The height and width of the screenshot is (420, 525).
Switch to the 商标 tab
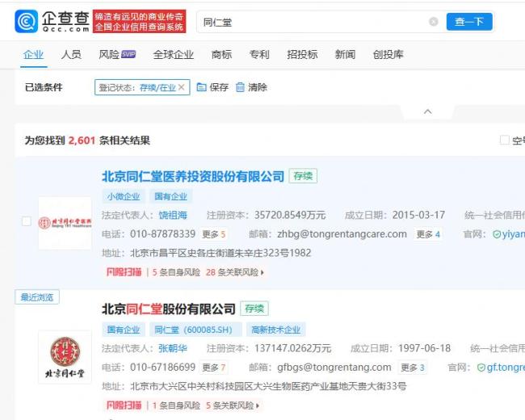tap(221, 55)
